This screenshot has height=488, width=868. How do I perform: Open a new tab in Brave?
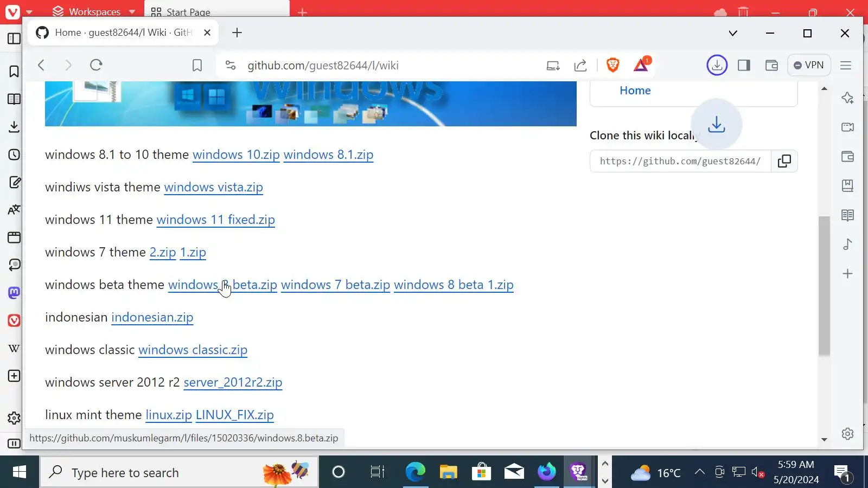click(237, 33)
